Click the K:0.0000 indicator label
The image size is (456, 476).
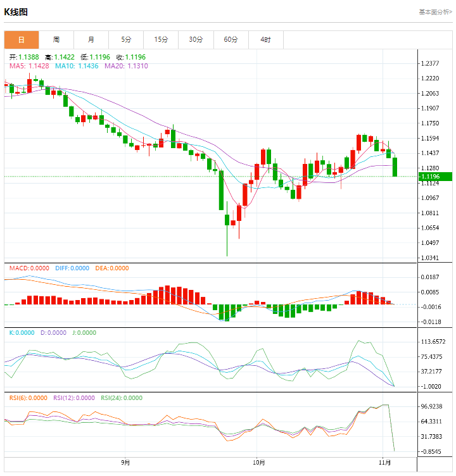[22, 333]
